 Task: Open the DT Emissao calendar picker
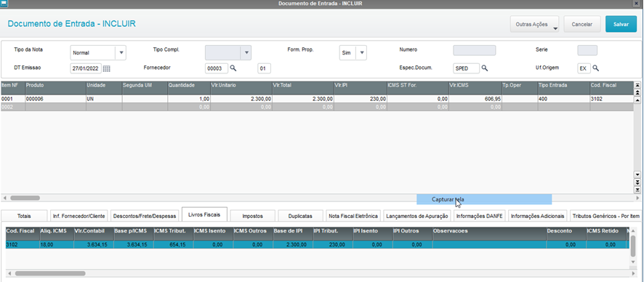coord(106,68)
